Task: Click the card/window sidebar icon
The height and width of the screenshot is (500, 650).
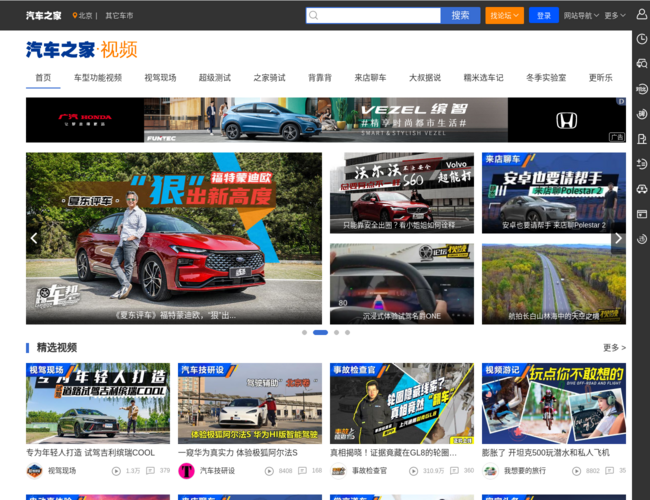Action: [x=642, y=214]
